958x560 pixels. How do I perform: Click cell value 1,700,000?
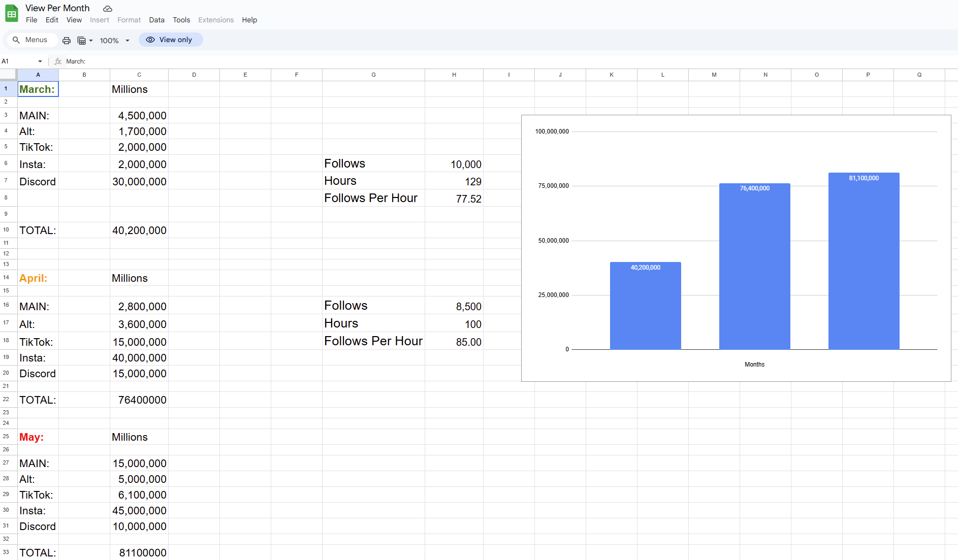pos(139,131)
